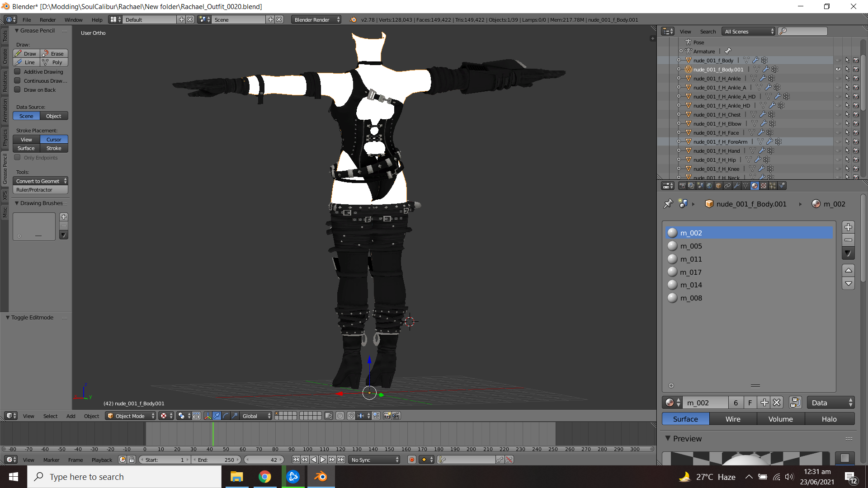Open the Render menu in the top bar
868x488 pixels.
click(x=47, y=19)
